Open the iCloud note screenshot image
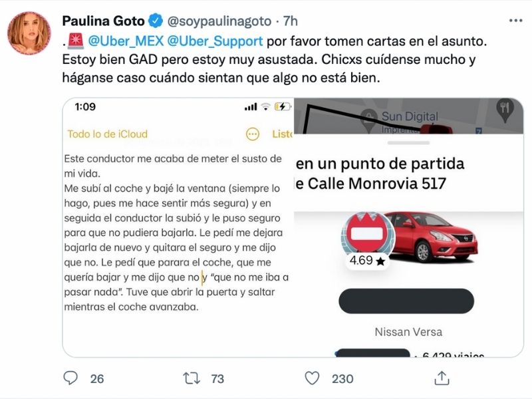The width and height of the screenshot is (532, 399). (x=178, y=227)
